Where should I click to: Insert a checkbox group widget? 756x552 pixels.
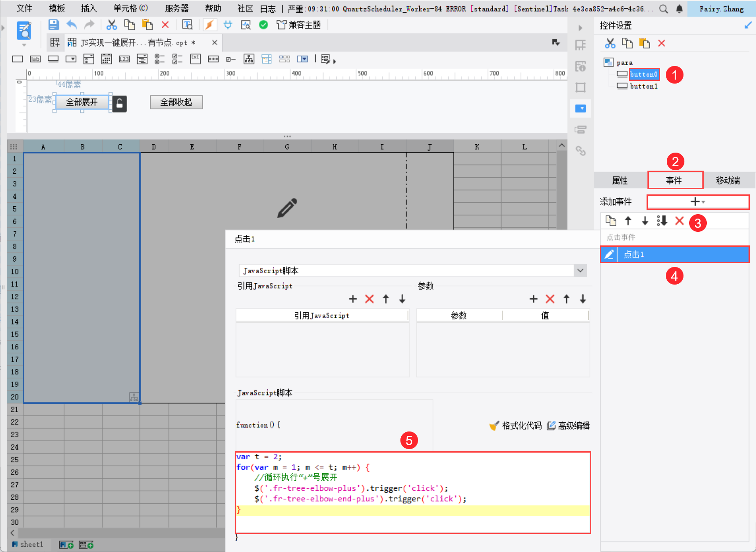tap(178, 59)
